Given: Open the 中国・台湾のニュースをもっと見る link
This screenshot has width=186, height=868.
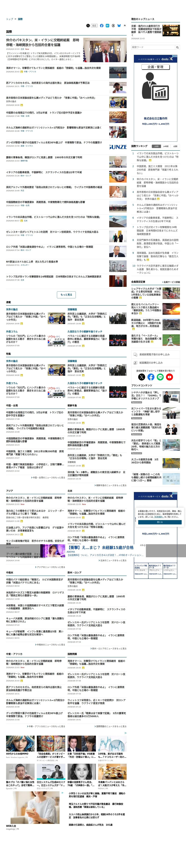Looking at the screenshot, I should pos(48,477).
